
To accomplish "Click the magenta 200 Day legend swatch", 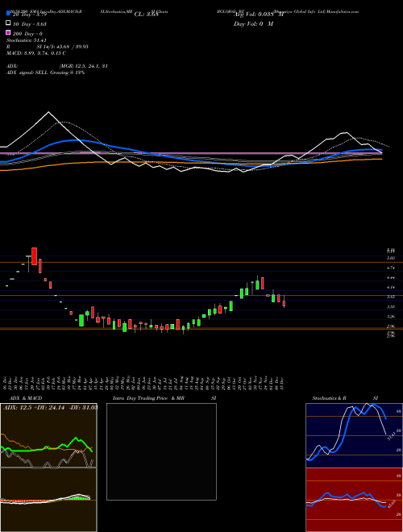I will tap(8, 32).
